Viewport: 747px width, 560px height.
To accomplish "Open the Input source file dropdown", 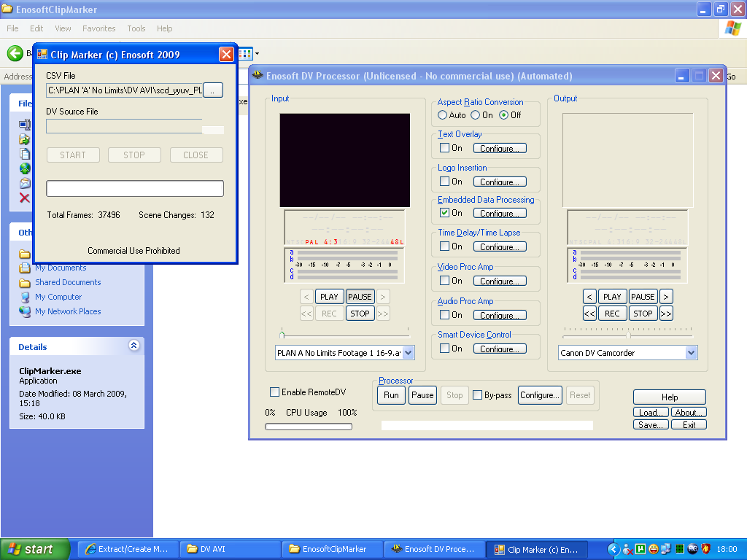I will tap(408, 353).
